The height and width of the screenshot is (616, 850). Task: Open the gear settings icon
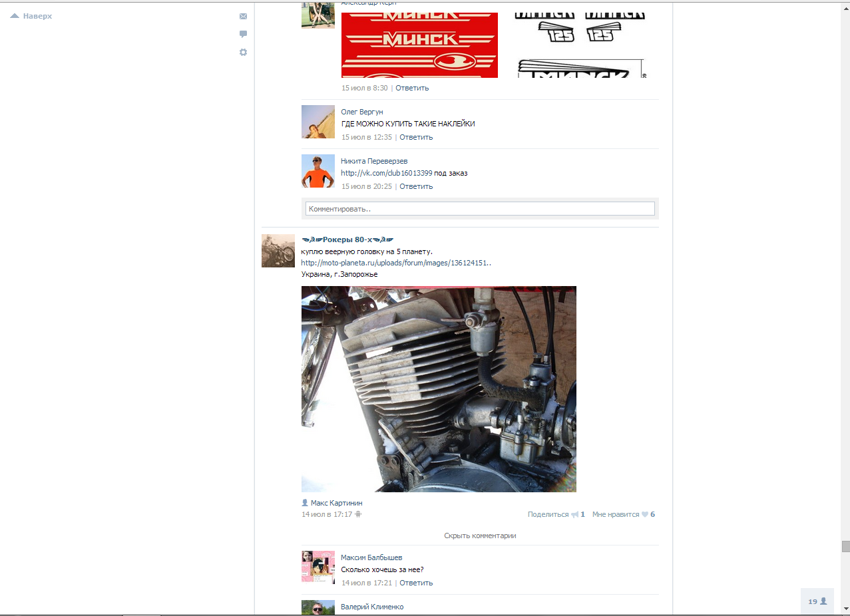(243, 52)
